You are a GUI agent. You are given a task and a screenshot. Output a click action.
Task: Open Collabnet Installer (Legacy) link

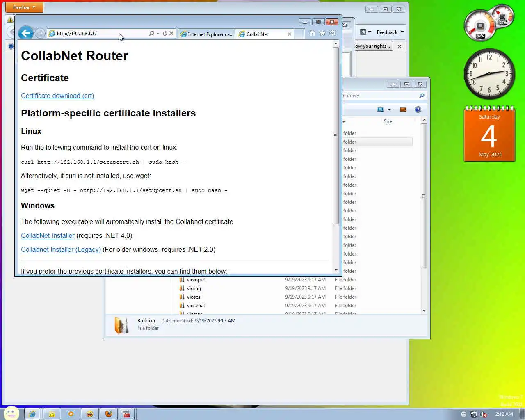click(61, 249)
